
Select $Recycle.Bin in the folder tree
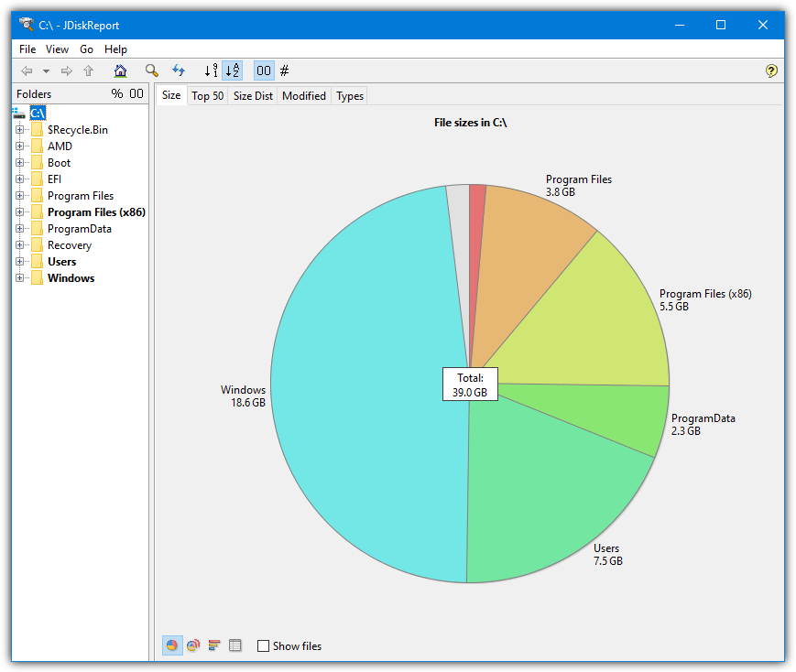click(78, 130)
